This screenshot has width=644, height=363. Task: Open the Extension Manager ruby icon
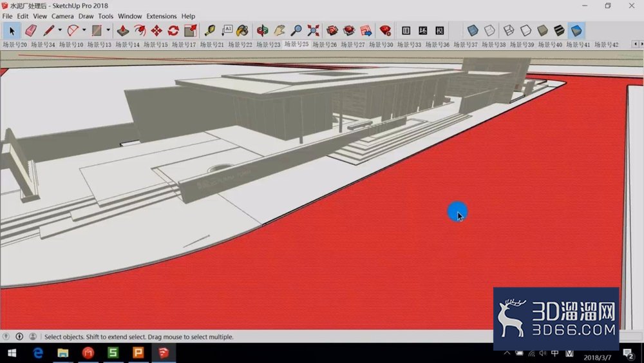pos(385,30)
